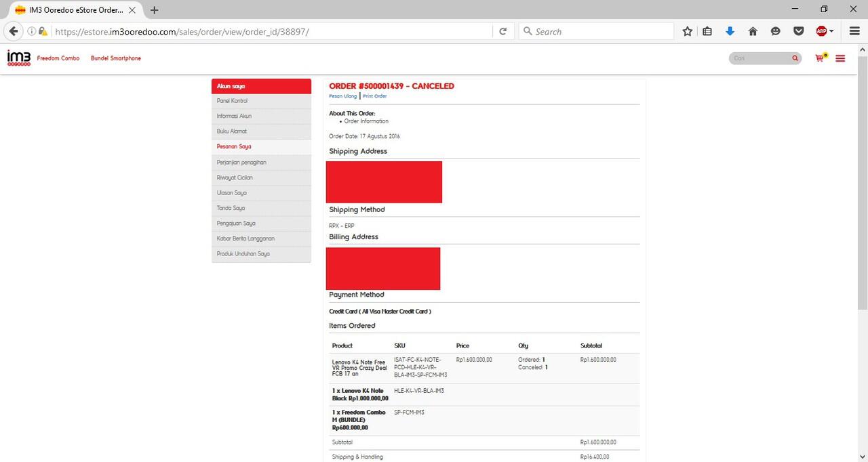Open Produk Unduhan Saya
The image size is (868, 462).
tap(261, 254)
